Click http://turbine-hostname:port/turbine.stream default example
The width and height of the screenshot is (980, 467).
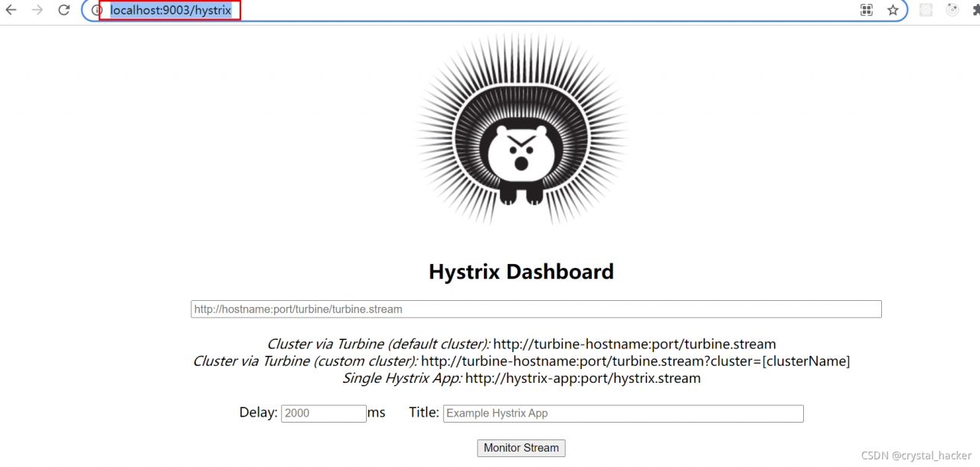635,345
